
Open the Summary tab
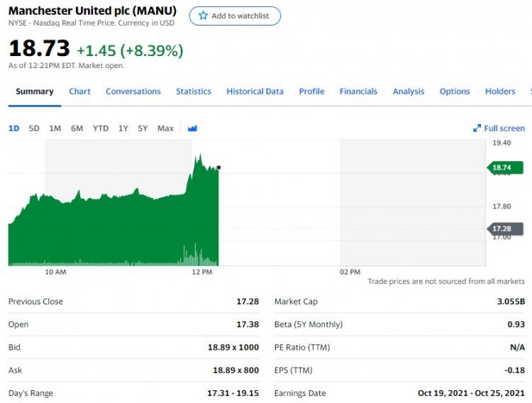tap(35, 92)
